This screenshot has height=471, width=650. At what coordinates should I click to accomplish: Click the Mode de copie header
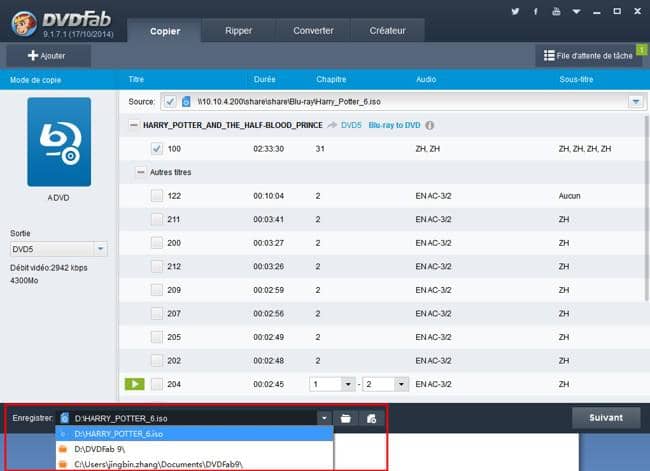35,80
